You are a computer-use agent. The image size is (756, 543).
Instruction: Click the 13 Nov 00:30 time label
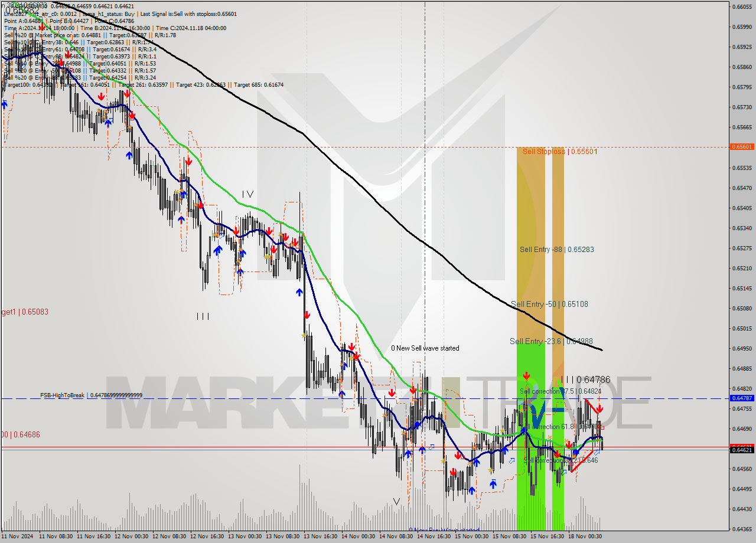tap(245, 537)
